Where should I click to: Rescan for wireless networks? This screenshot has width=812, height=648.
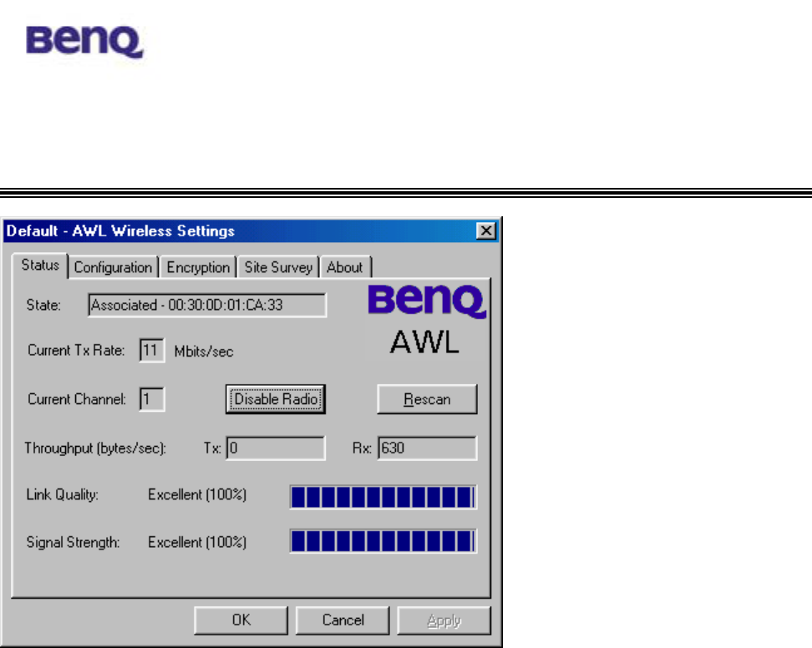[427, 399]
